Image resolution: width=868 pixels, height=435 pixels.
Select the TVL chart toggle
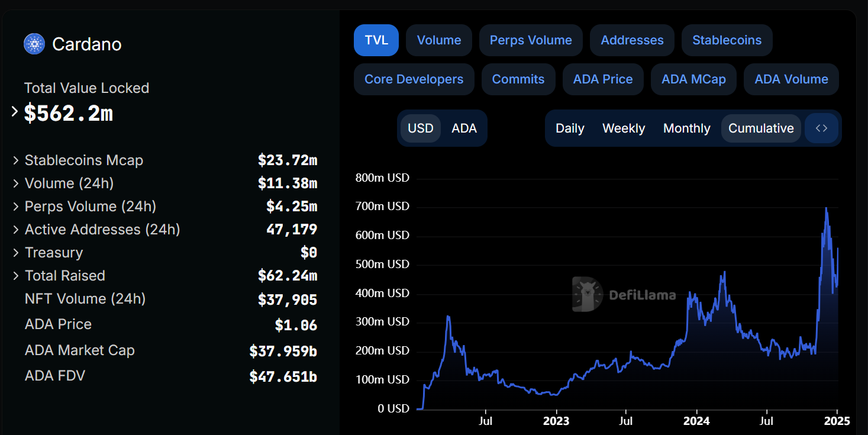(376, 40)
